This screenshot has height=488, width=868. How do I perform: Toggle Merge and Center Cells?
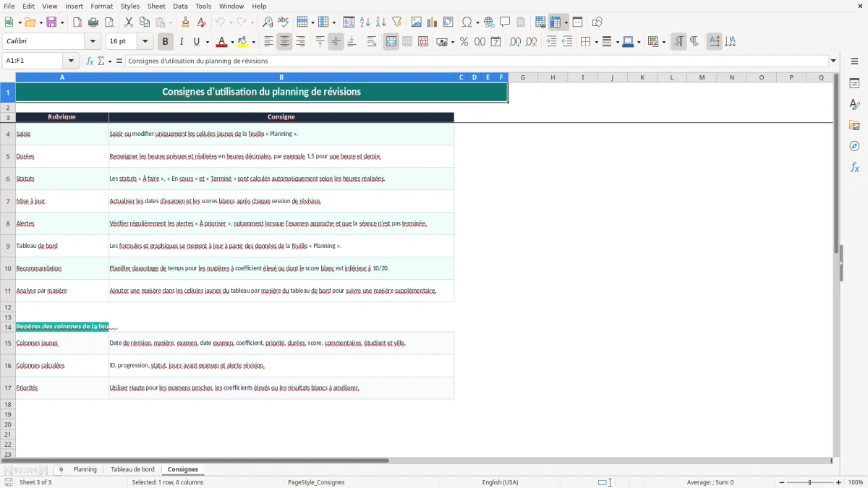coord(391,42)
